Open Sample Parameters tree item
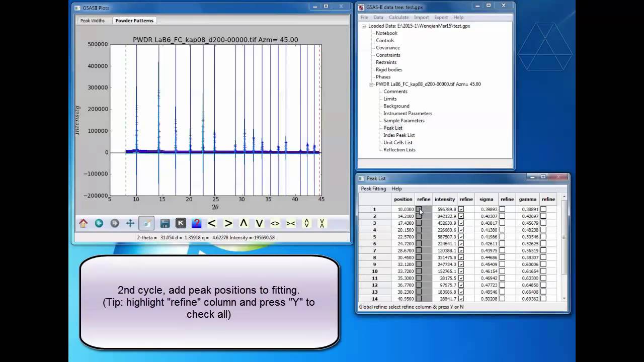The width and height of the screenshot is (644, 362). pos(404,121)
